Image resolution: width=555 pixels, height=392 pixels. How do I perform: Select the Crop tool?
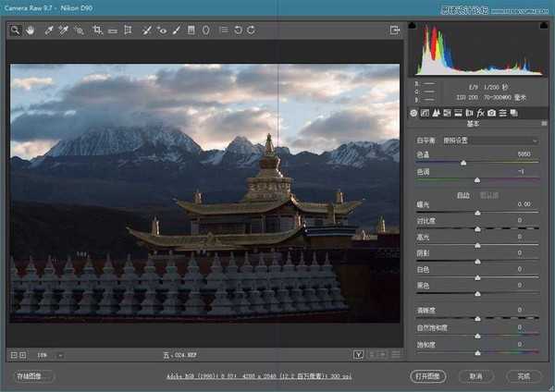[97, 31]
